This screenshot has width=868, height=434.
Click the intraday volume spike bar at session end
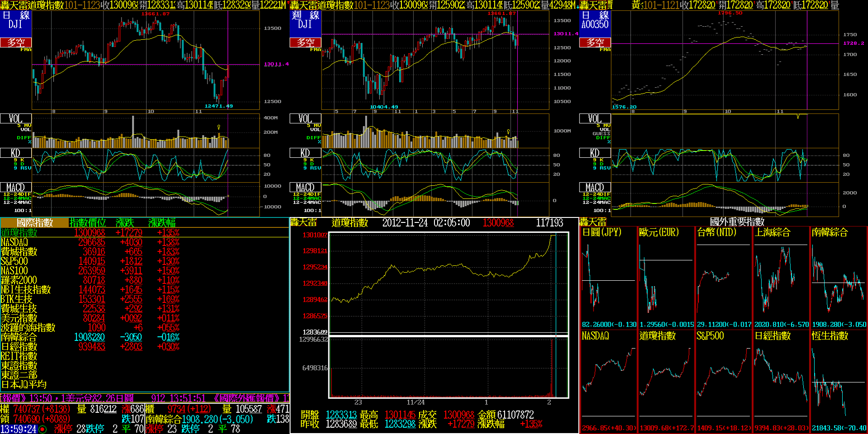tap(552, 368)
